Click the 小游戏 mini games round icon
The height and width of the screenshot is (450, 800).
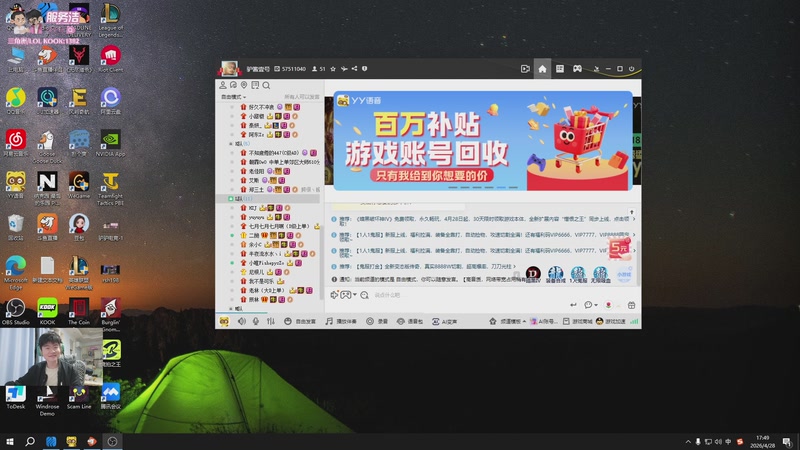click(624, 274)
